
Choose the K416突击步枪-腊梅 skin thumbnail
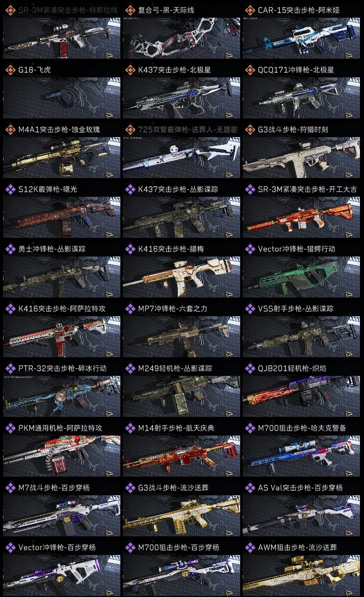coord(181,277)
